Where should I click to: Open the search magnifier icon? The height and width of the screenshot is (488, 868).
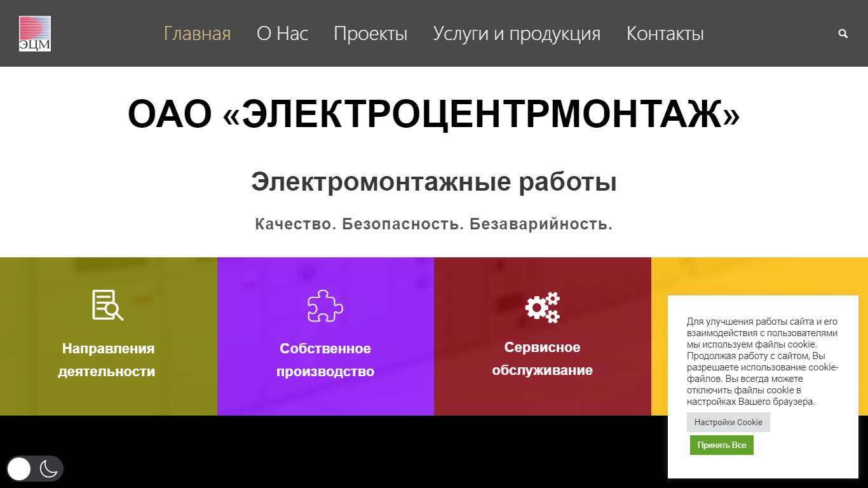click(x=843, y=34)
